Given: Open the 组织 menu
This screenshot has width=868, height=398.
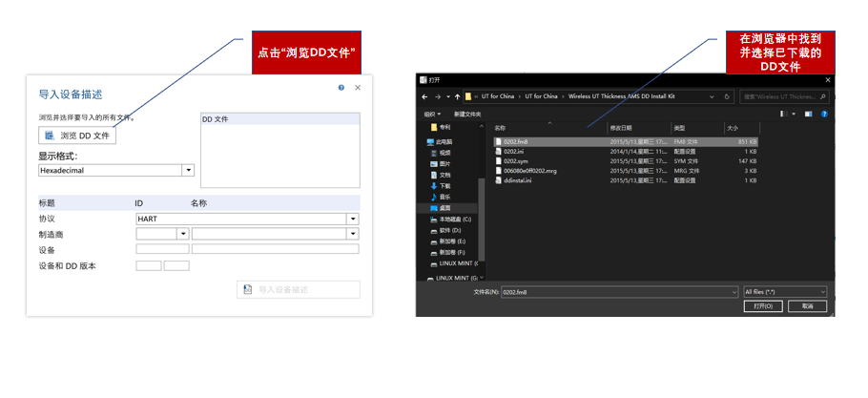Looking at the screenshot, I should [x=435, y=114].
